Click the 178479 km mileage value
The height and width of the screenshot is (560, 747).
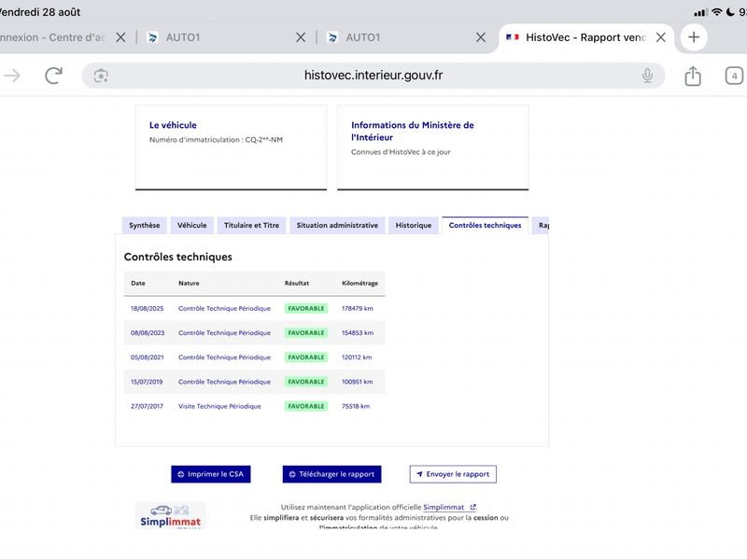(358, 309)
